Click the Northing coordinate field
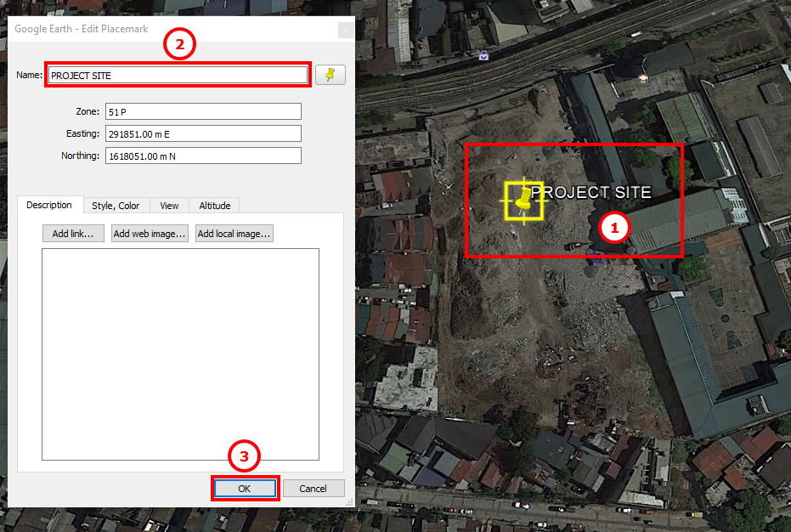This screenshot has width=791, height=532. pyautogui.click(x=202, y=156)
